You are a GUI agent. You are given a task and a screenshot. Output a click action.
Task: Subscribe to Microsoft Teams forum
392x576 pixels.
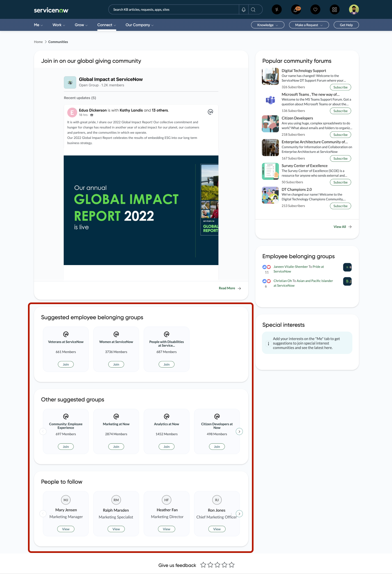(340, 111)
